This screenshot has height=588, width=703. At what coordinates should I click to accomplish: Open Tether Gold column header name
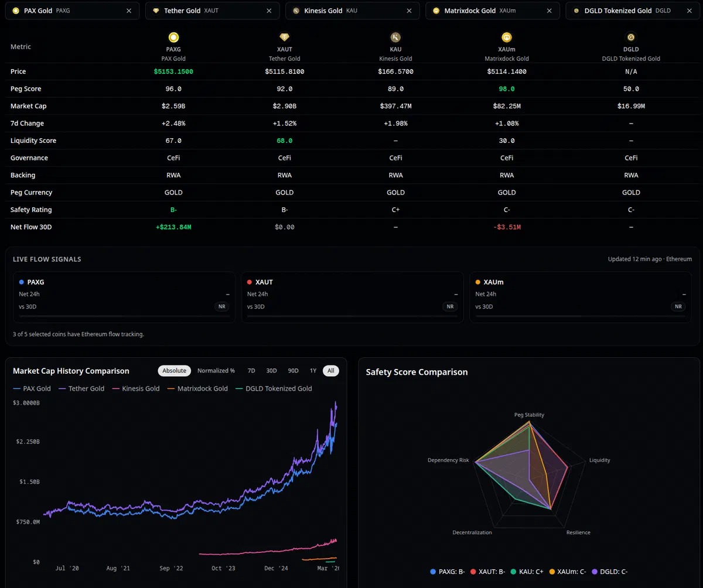click(285, 59)
